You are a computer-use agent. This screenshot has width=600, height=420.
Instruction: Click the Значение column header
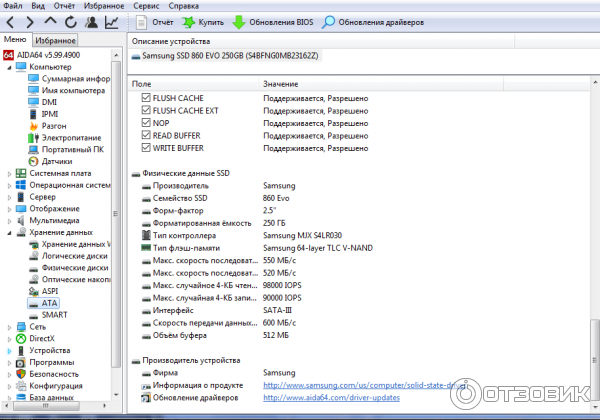click(381, 84)
